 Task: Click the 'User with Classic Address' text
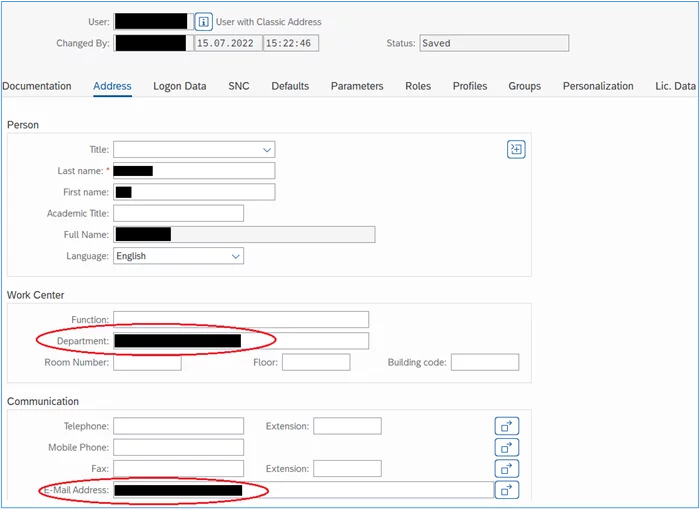[269, 22]
